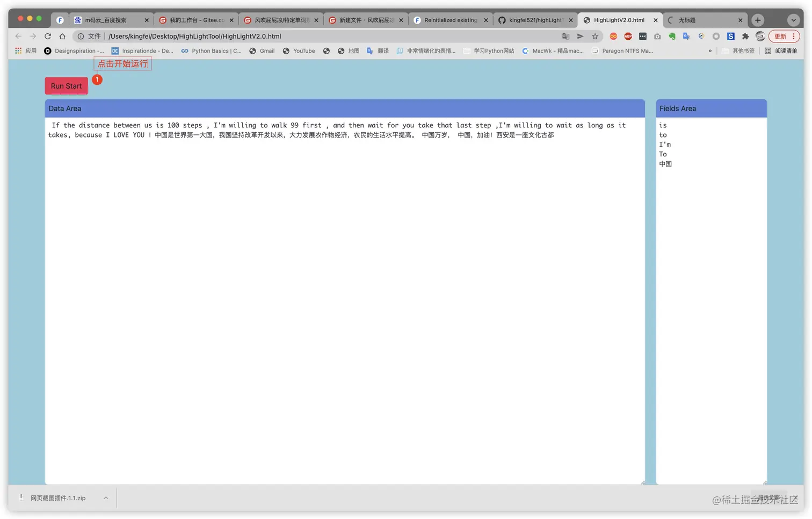The width and height of the screenshot is (812, 519).
Task: Open the Google Translate extension icon
Action: pyautogui.click(x=686, y=36)
